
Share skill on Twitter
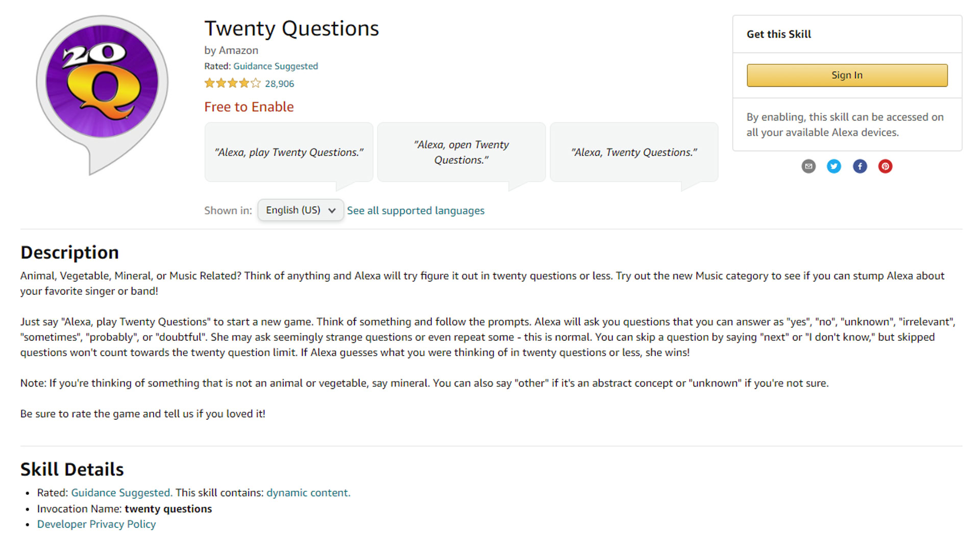834,166
